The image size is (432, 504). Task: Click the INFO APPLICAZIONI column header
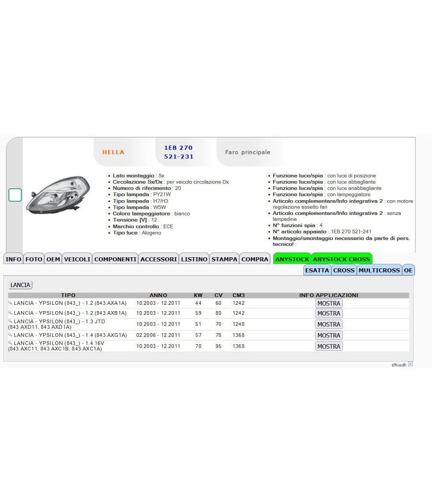(328, 295)
